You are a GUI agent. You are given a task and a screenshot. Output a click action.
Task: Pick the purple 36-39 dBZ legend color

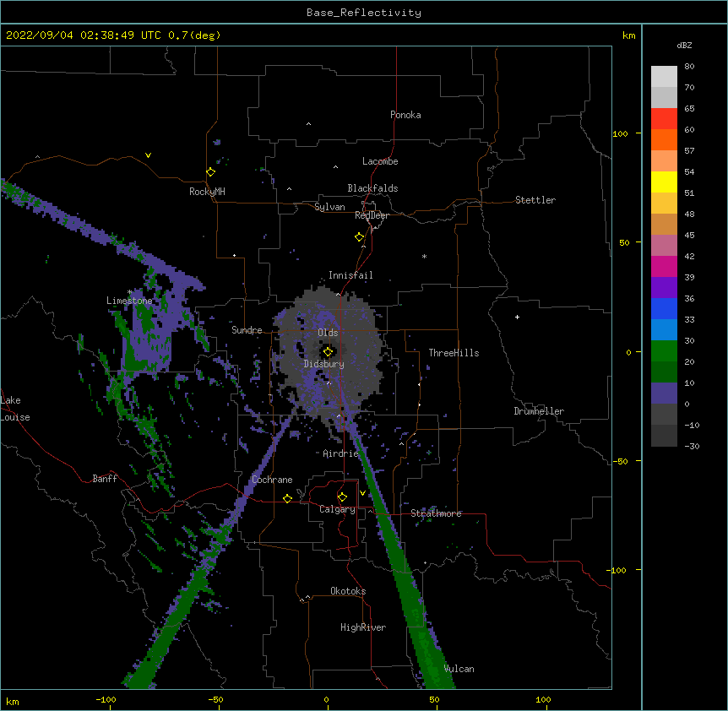point(664,288)
